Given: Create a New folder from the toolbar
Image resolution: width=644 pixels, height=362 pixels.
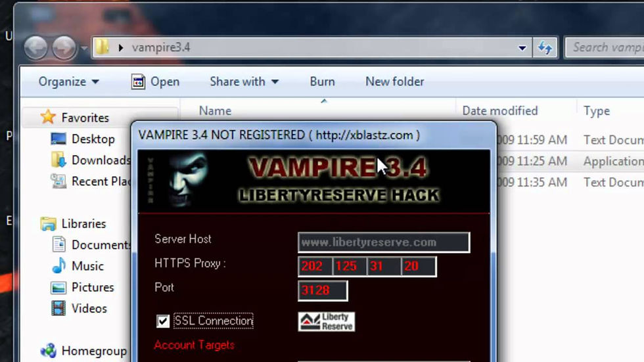Looking at the screenshot, I should tap(395, 81).
